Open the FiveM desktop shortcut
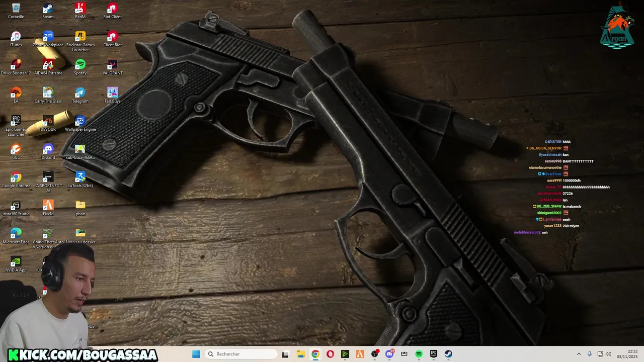This screenshot has height=362, width=644. 48,208
